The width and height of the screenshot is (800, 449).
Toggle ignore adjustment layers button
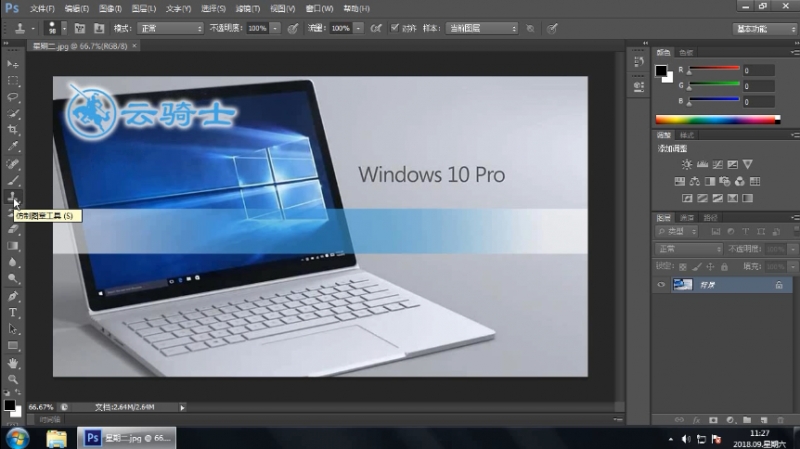531,29
